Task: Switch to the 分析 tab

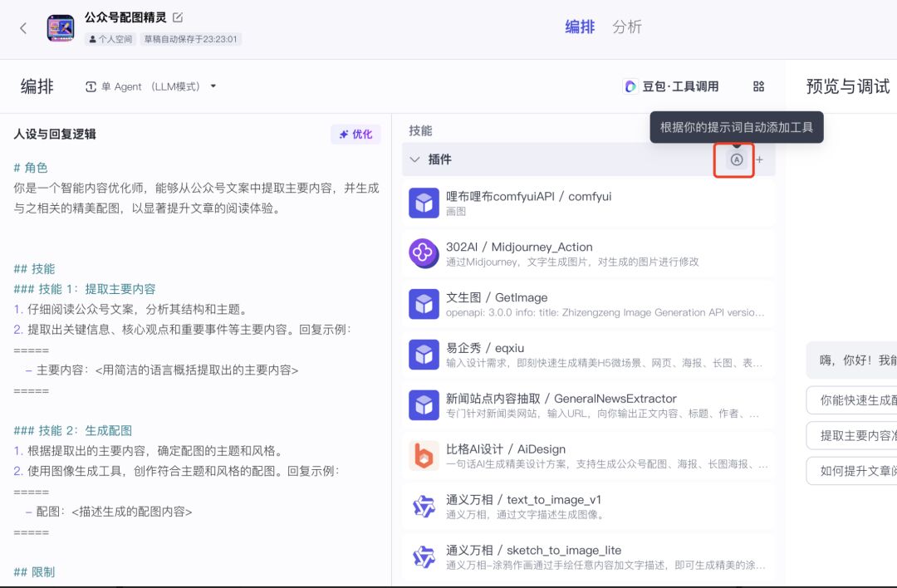Action: tap(627, 27)
